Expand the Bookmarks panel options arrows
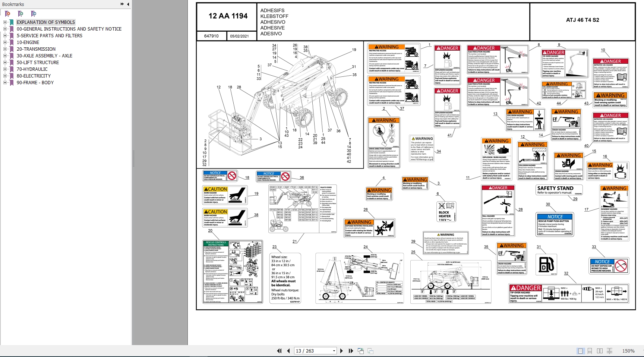The width and height of the screenshot is (644, 357). 122,4
